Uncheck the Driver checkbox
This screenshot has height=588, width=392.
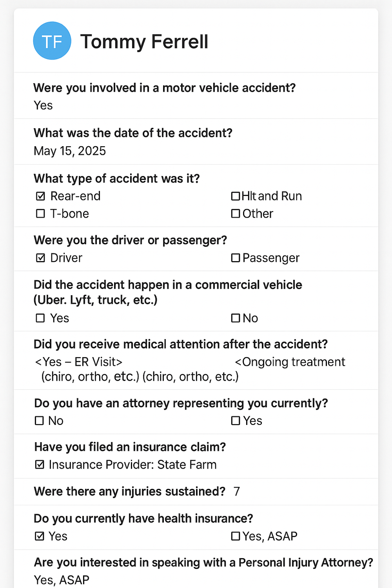40,258
